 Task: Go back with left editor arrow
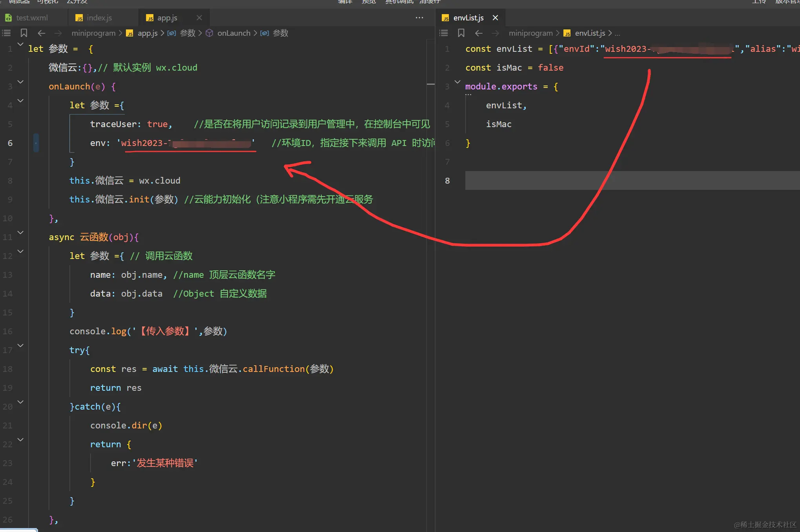[x=42, y=33]
